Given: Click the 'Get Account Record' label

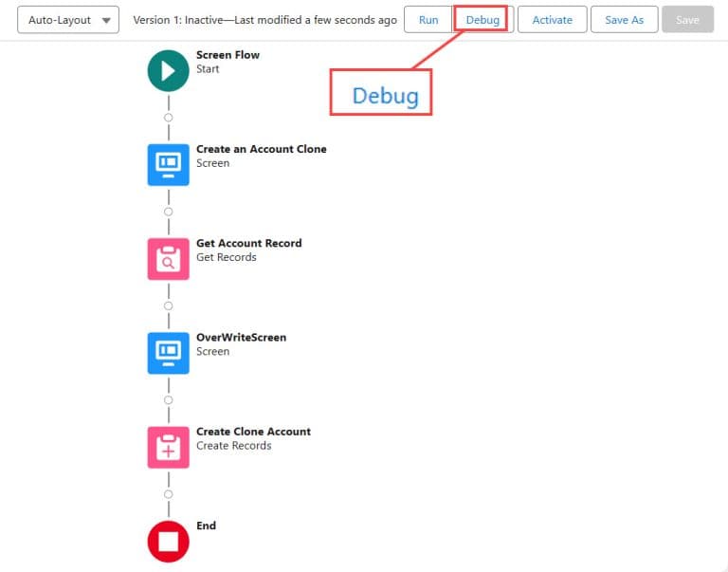Looking at the screenshot, I should point(249,243).
